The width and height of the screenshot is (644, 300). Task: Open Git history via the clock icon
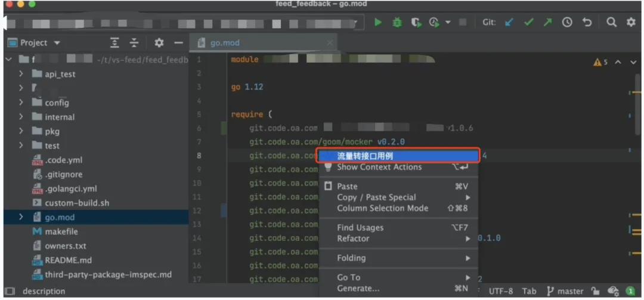coord(567,22)
